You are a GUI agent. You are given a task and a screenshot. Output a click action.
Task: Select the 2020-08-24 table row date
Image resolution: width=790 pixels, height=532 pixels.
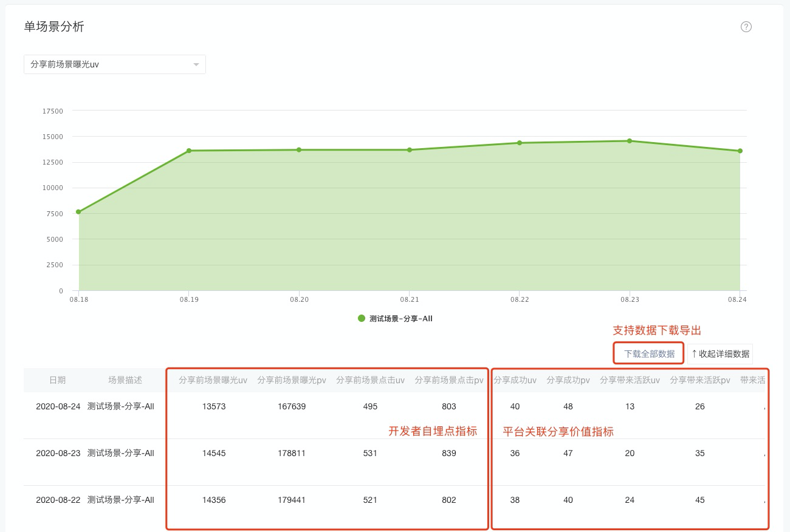(x=58, y=406)
